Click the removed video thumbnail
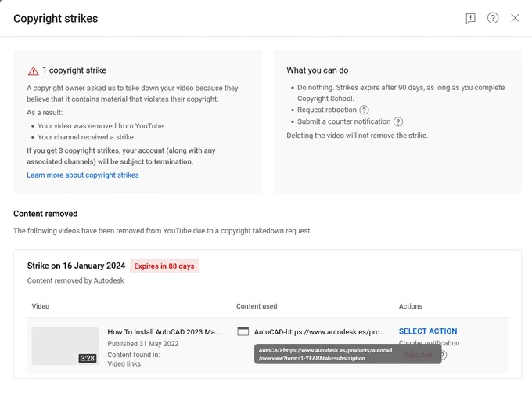Viewport: 532px width, 412px height. pos(65,346)
